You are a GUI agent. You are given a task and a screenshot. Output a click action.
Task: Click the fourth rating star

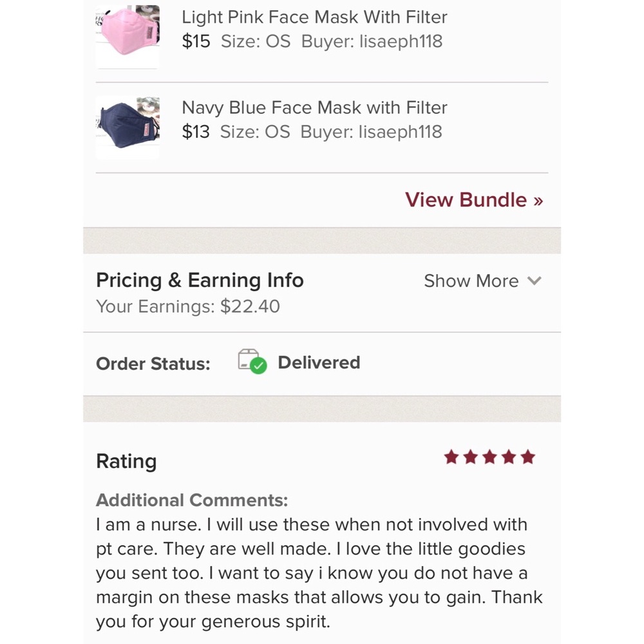pos(509,457)
